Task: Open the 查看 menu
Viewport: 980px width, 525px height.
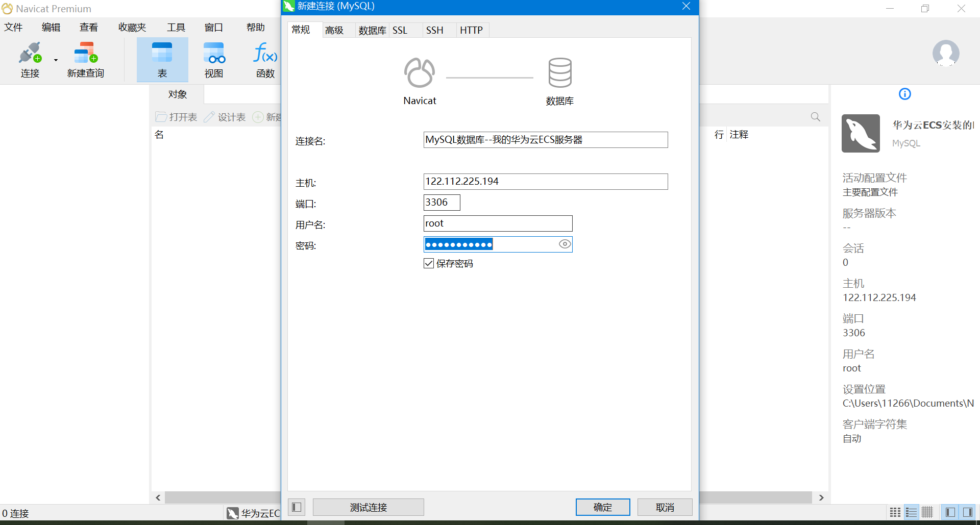Action: (x=89, y=28)
